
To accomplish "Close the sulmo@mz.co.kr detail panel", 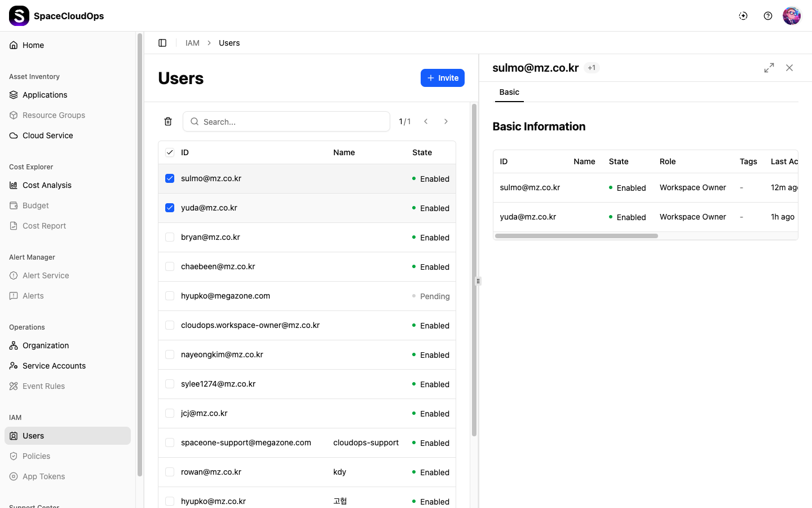I will coord(789,68).
